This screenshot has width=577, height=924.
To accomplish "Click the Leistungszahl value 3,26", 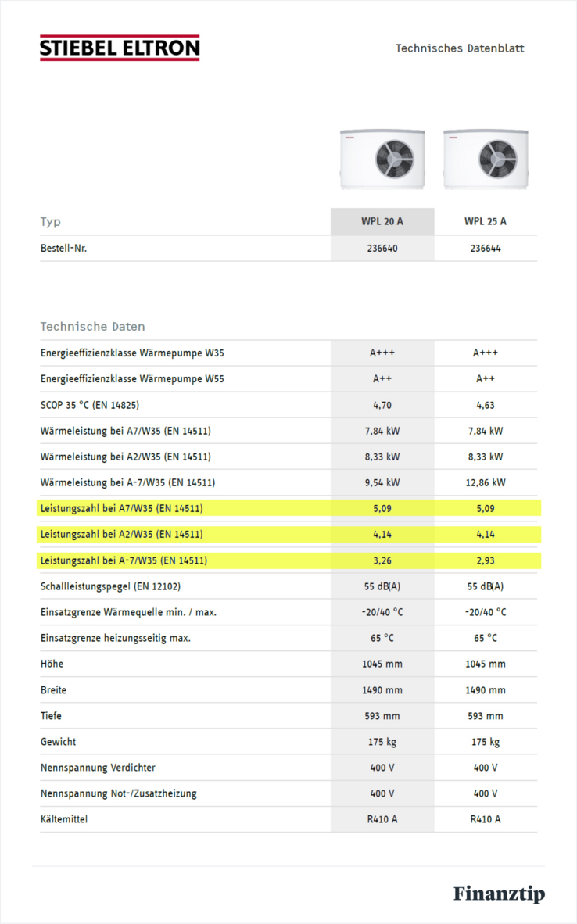I will [382, 560].
